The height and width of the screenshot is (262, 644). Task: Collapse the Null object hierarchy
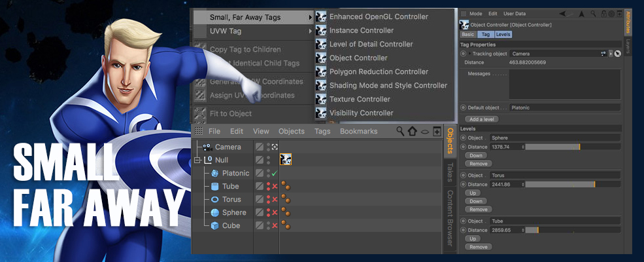tap(197, 160)
